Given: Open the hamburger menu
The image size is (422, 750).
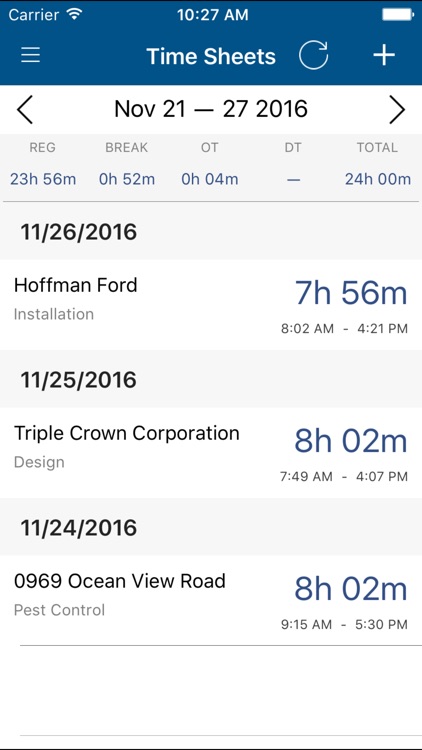Looking at the screenshot, I should 31,55.
